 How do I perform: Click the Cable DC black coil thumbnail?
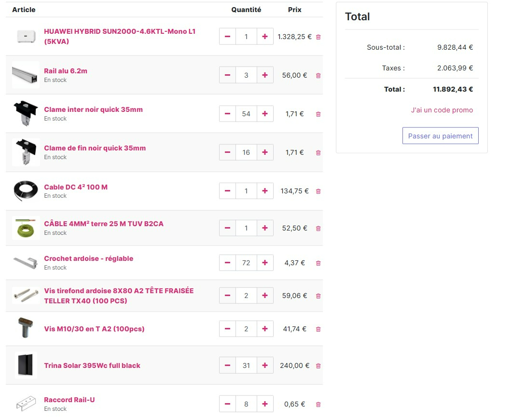pos(26,191)
